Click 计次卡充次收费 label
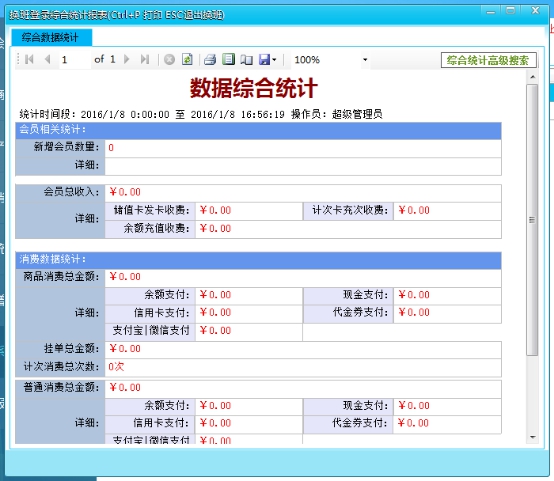Screen dimensions: 554x481 pyautogui.click(x=350, y=210)
